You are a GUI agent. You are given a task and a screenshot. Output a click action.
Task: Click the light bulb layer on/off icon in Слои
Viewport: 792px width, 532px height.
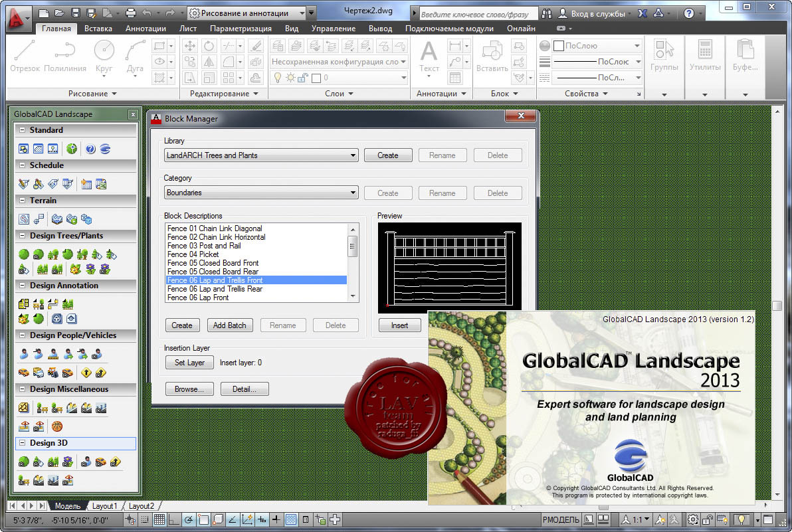tap(277, 78)
